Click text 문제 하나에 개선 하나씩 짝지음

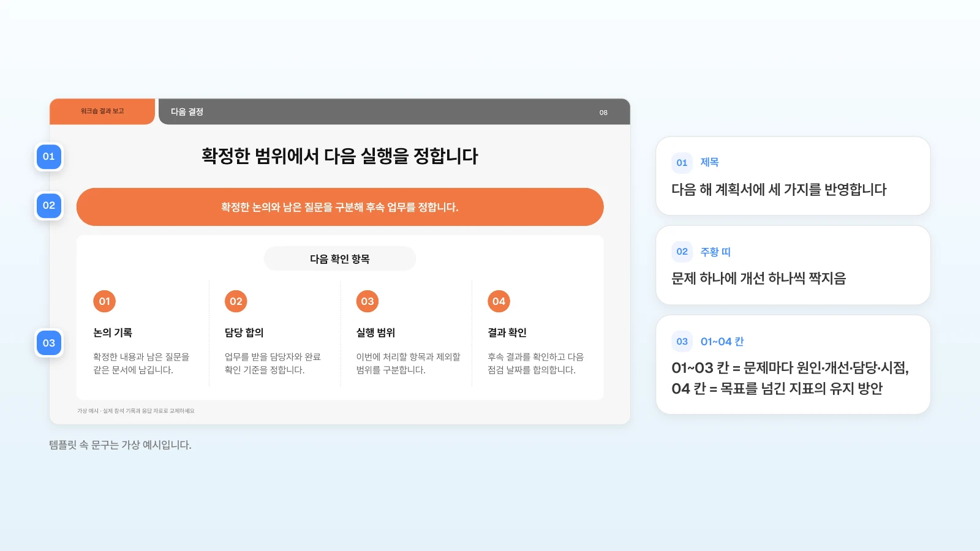[x=759, y=279]
